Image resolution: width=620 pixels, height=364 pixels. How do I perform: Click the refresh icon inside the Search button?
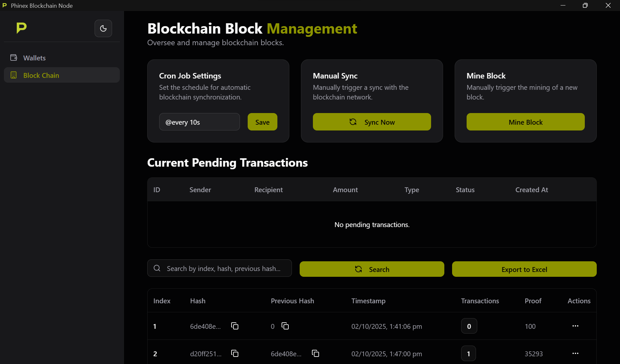(359, 269)
